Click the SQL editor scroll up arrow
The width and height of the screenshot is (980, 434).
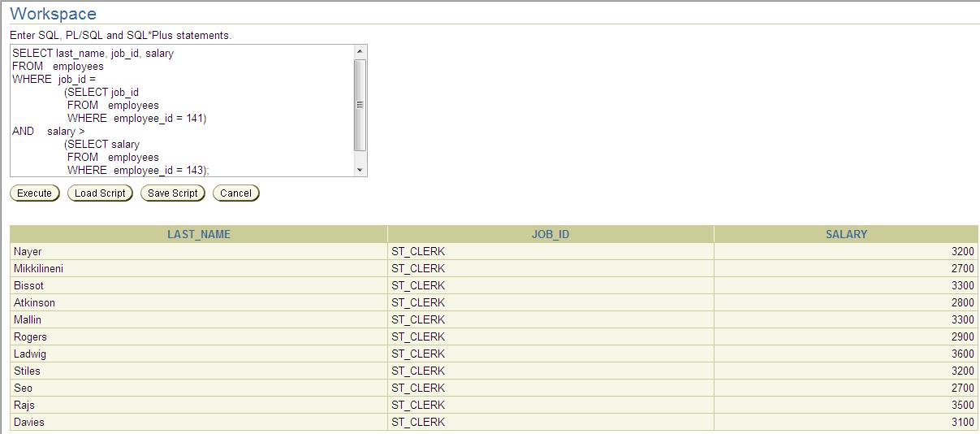(x=360, y=51)
